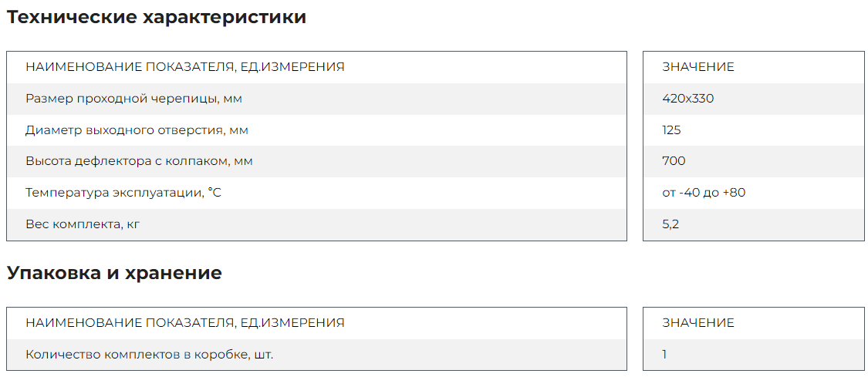
Task: Click packaging table's 'ЗНАЧЕНИЕ' header
Action: [698, 323]
